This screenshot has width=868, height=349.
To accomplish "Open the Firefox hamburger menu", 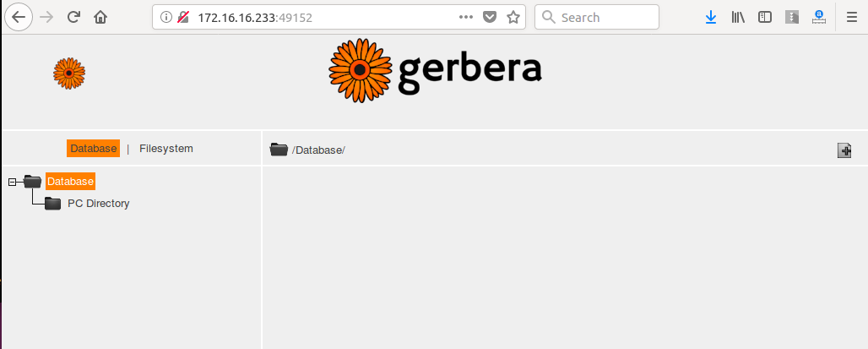I will [852, 17].
